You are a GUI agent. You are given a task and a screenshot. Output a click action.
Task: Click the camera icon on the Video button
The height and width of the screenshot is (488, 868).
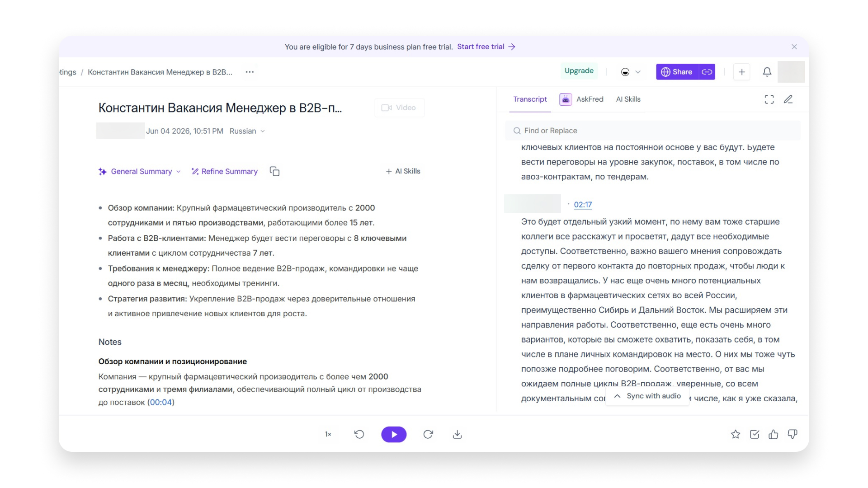coord(387,108)
